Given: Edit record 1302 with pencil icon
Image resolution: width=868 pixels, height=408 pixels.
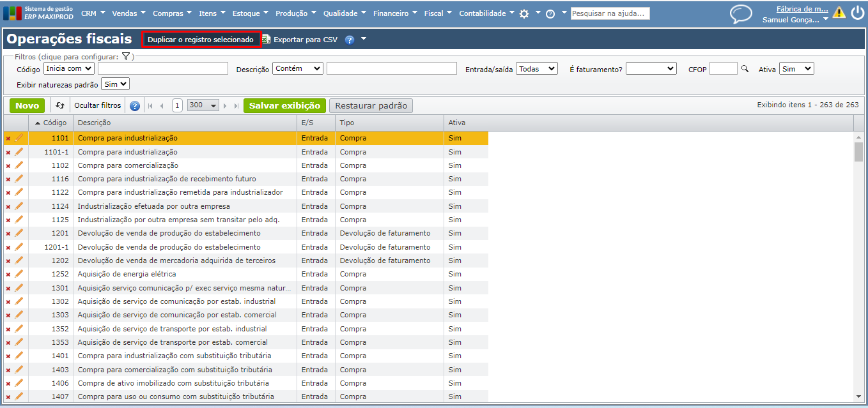Looking at the screenshot, I should coord(19,301).
